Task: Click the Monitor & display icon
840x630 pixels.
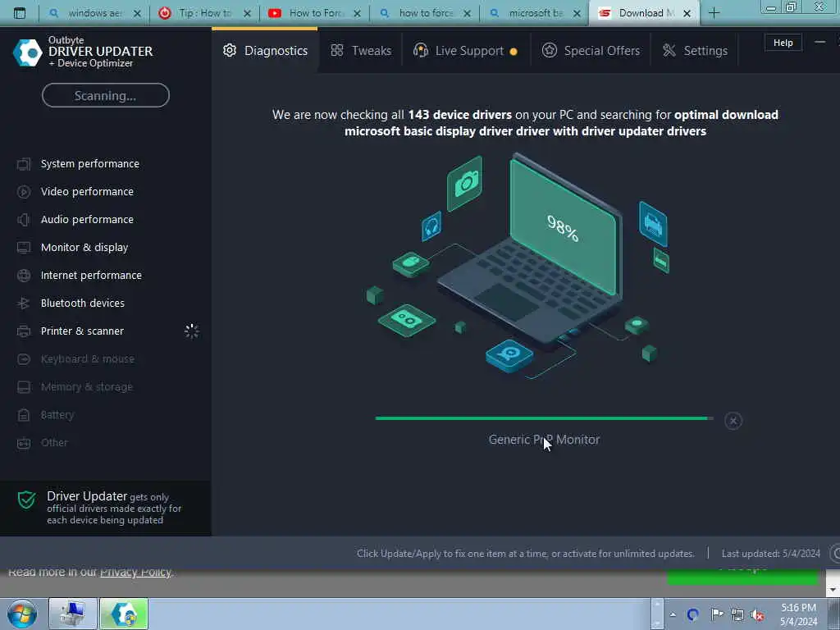Action: coord(24,248)
